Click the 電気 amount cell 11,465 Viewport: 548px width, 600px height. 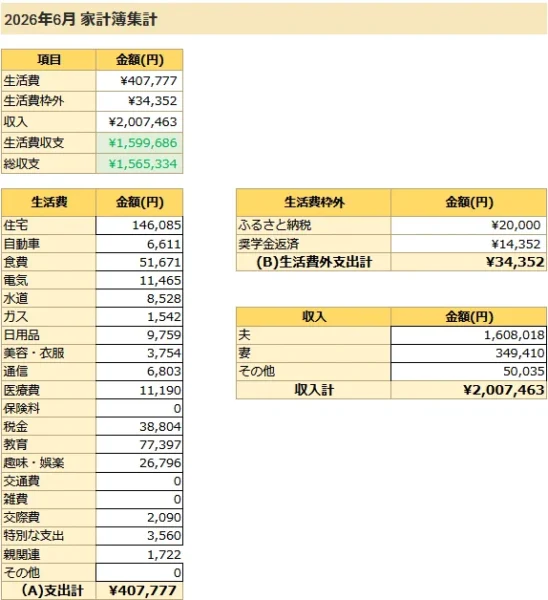[139, 280]
